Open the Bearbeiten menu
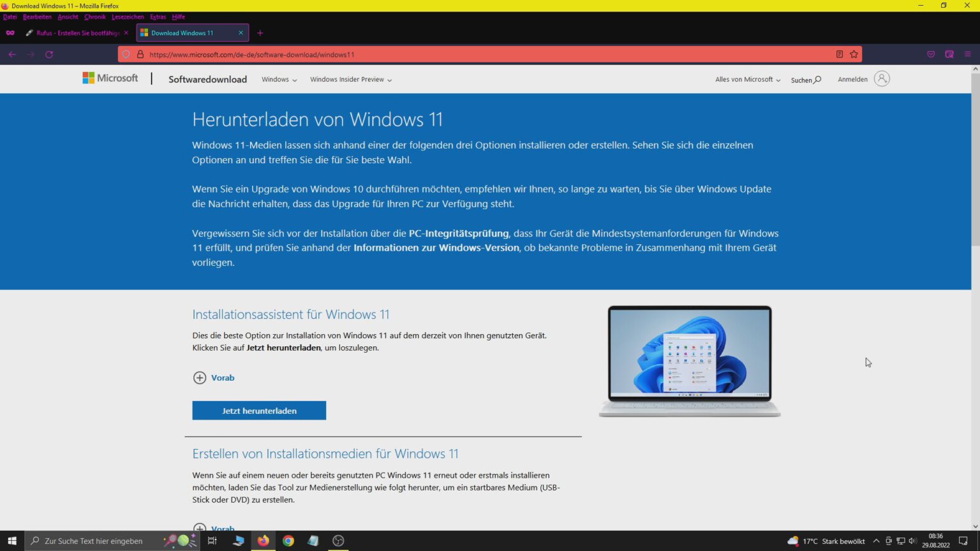 coord(37,17)
